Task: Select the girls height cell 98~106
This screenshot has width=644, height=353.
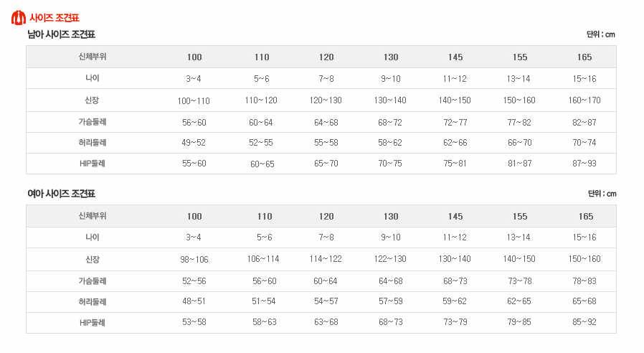Action: 194,260
